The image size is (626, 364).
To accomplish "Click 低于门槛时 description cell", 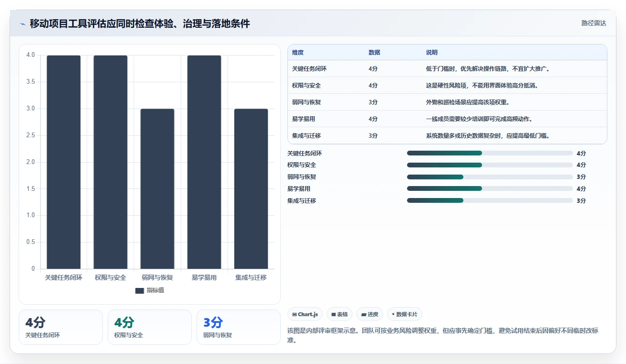I will click(488, 69).
